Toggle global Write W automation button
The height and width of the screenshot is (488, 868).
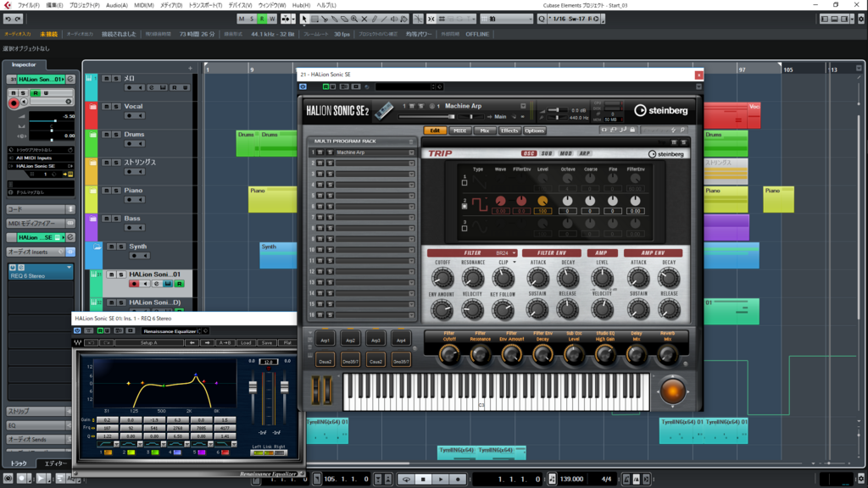(x=272, y=19)
